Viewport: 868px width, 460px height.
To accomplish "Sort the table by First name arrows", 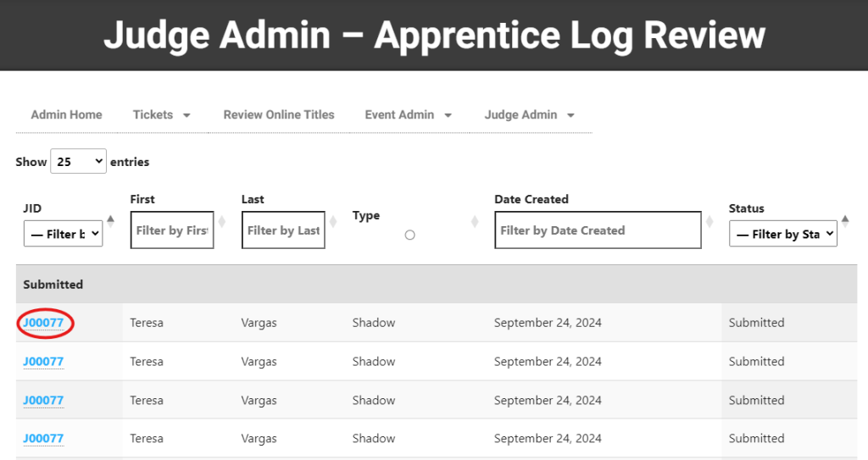I will pyautogui.click(x=222, y=222).
